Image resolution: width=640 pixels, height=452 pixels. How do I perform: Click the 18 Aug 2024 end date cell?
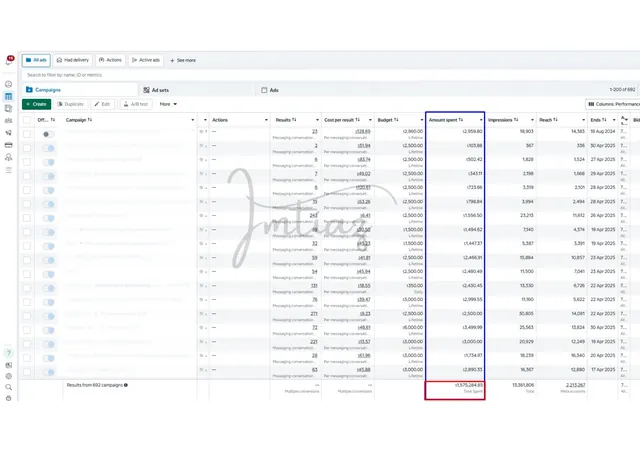[603, 131]
